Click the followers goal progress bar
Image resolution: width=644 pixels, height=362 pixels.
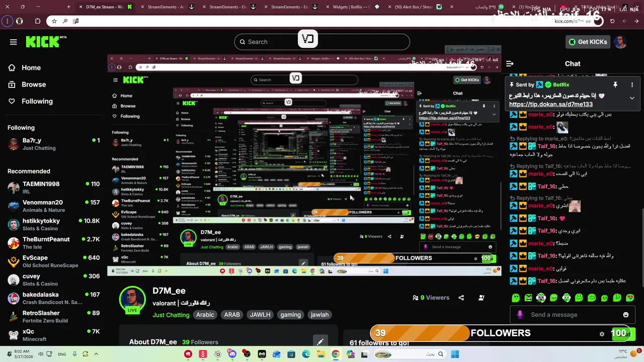(500, 333)
